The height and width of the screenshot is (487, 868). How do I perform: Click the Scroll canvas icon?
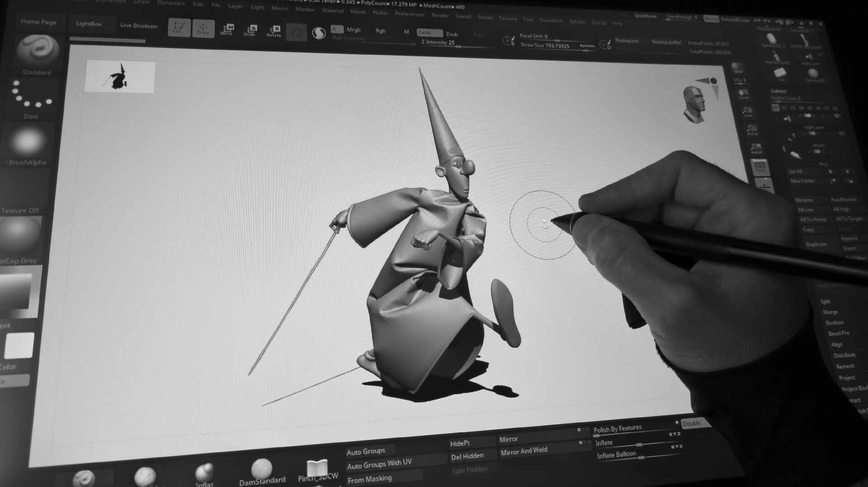tap(743, 94)
